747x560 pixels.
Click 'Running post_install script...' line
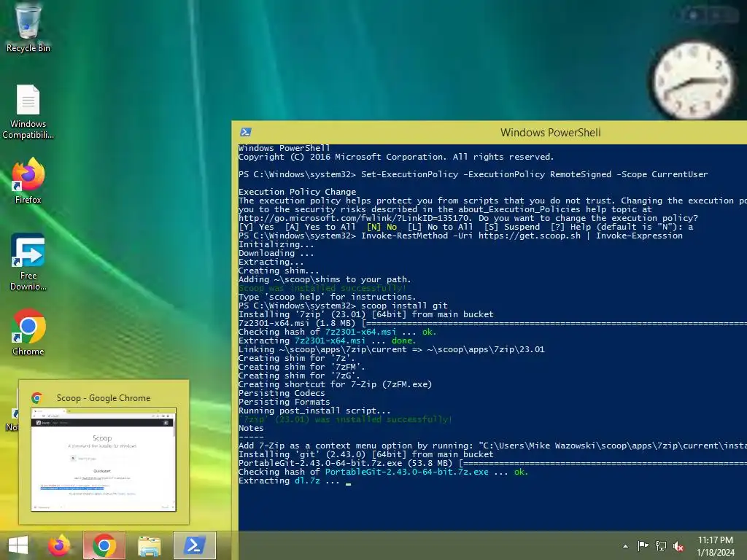click(314, 411)
